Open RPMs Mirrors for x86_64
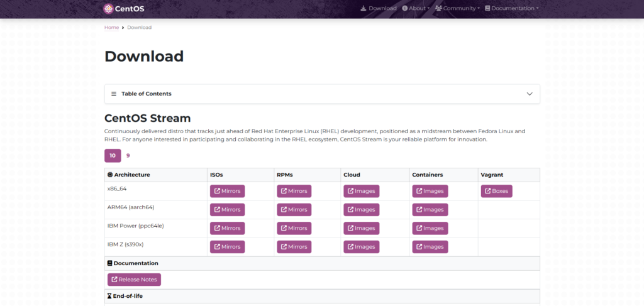Screen dimensions: 644x306 click(x=294, y=191)
